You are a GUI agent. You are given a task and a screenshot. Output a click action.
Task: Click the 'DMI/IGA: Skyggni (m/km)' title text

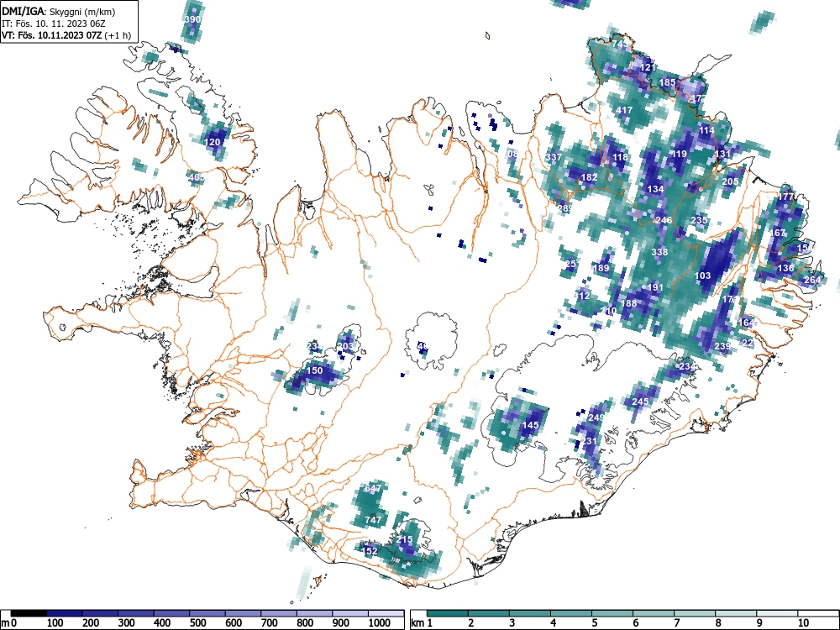tap(59, 11)
